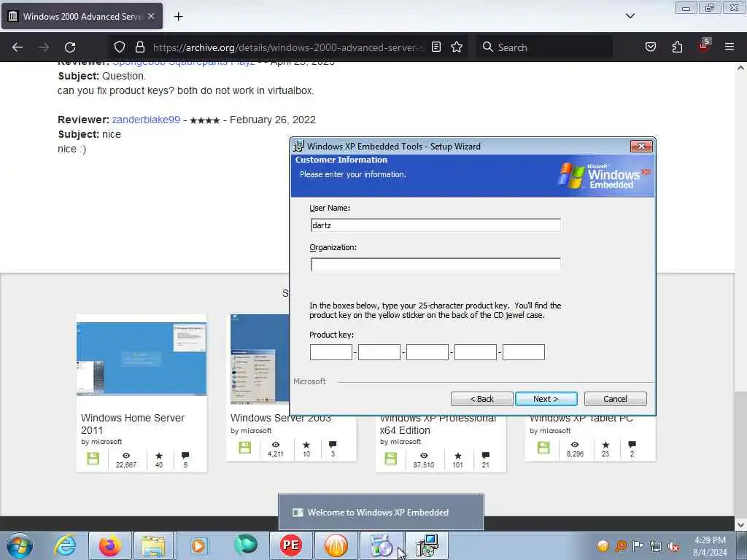747x560 pixels.
Task: Close the Windows 2000 Advanced Server tab
Action: [151, 16]
